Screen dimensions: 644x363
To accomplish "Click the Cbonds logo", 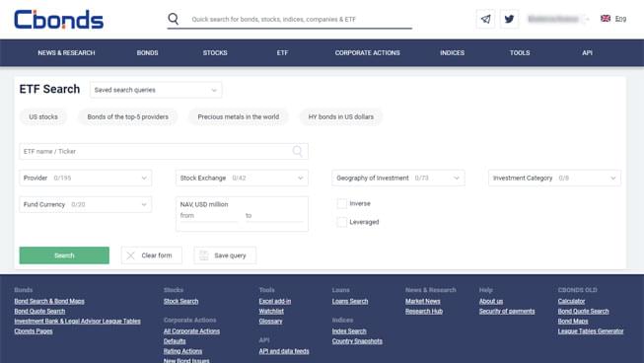I will pos(59,20).
